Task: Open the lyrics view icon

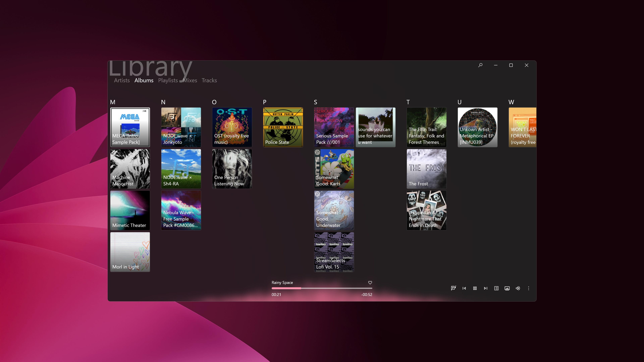Action: click(453, 288)
